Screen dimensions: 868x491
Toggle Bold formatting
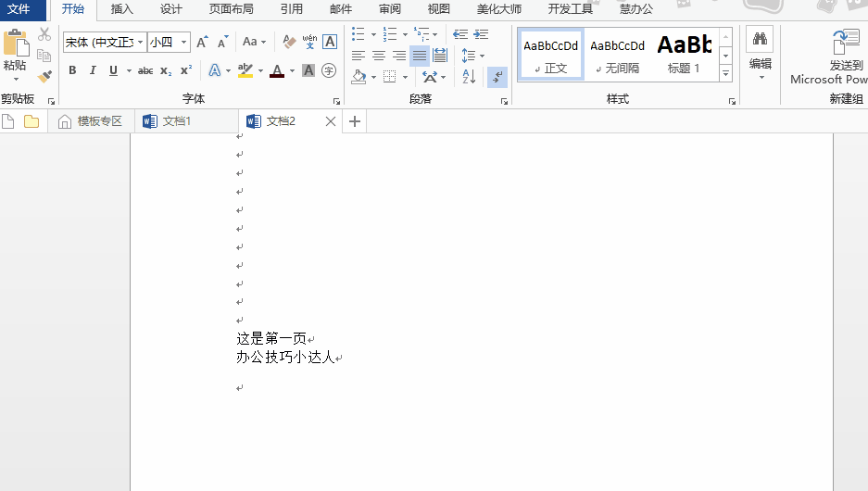coord(72,70)
